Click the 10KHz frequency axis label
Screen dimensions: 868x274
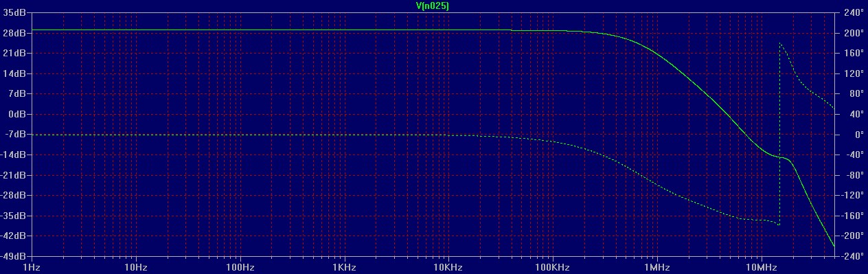(448, 267)
